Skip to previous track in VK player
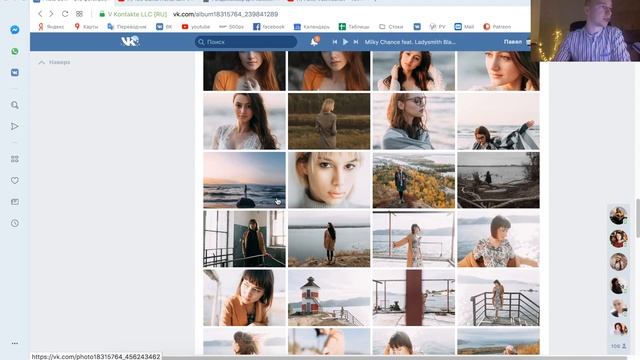The image size is (640, 360). [335, 42]
